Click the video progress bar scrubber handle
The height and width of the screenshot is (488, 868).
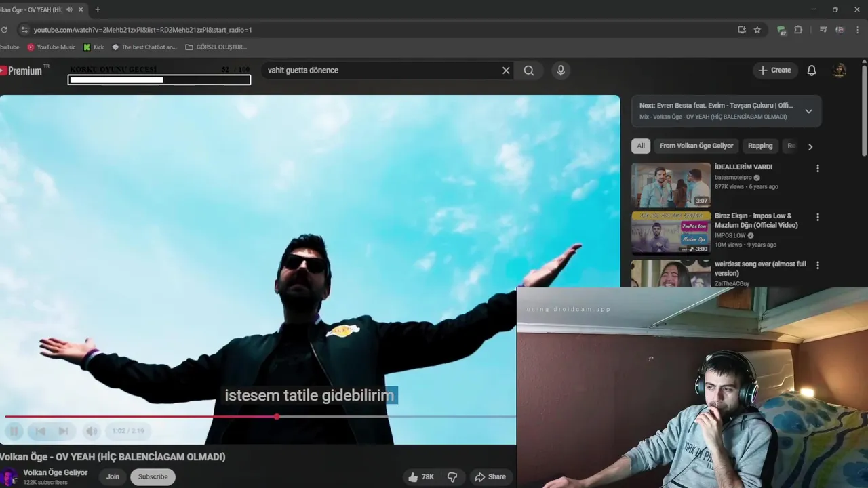[x=277, y=416]
